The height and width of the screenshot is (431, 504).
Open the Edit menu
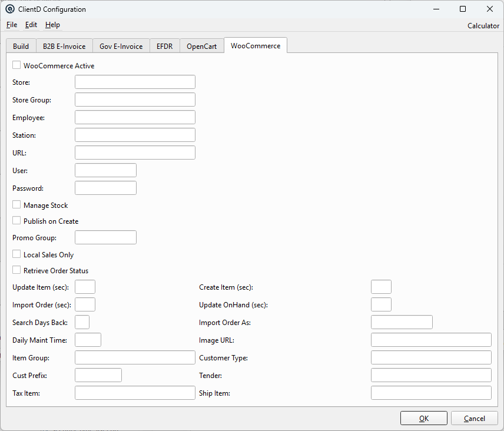point(31,25)
